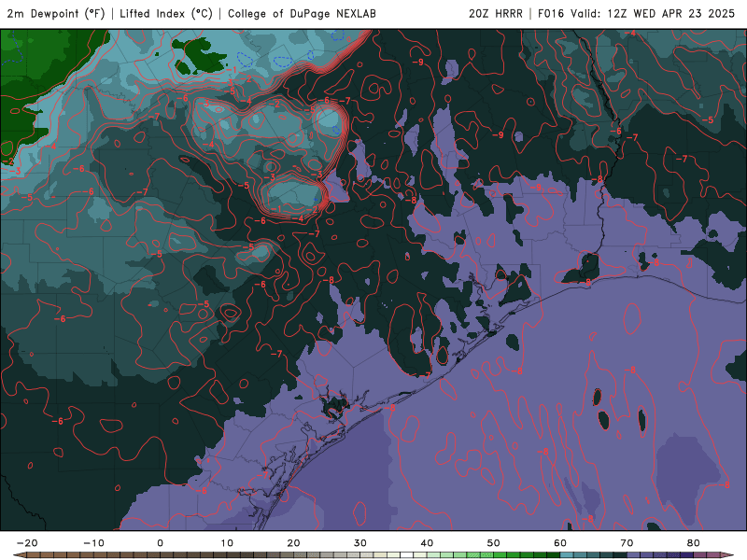Click the "College of DuPage NEXLAB" label

click(302, 14)
